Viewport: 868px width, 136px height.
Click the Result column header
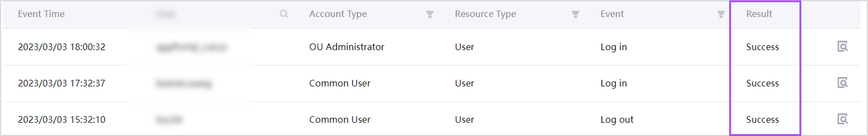pyautogui.click(x=759, y=14)
